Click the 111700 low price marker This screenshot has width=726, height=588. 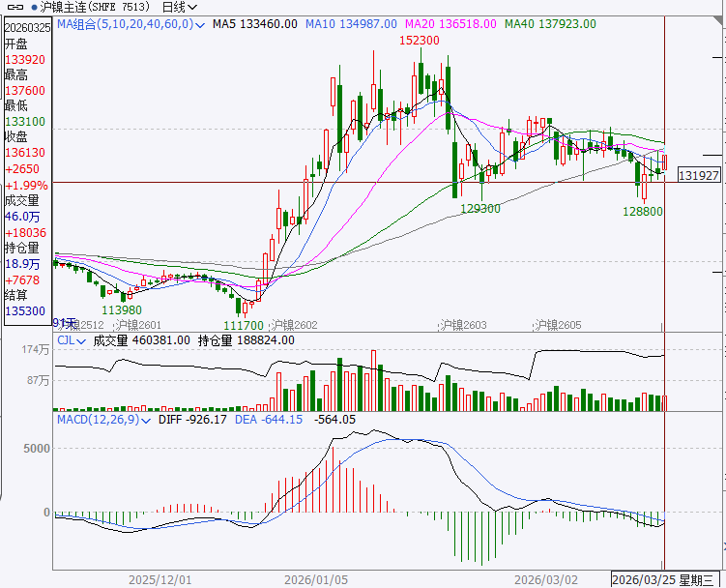pyautogui.click(x=244, y=327)
